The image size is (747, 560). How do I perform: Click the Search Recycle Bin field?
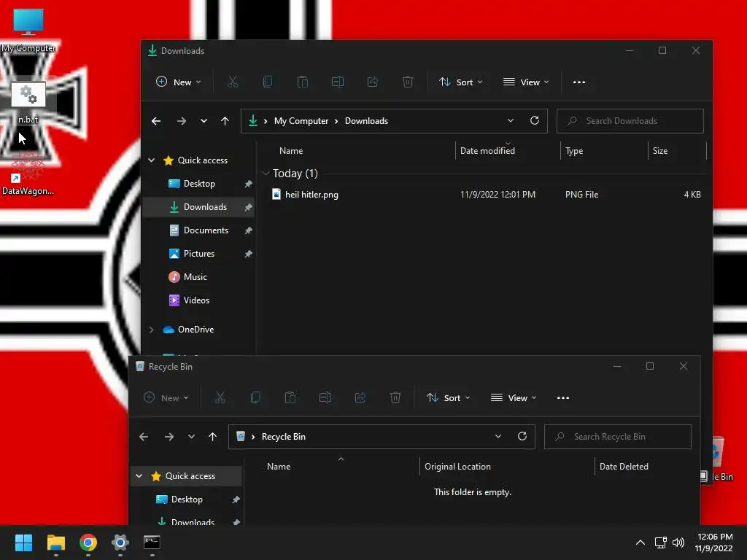click(x=617, y=437)
